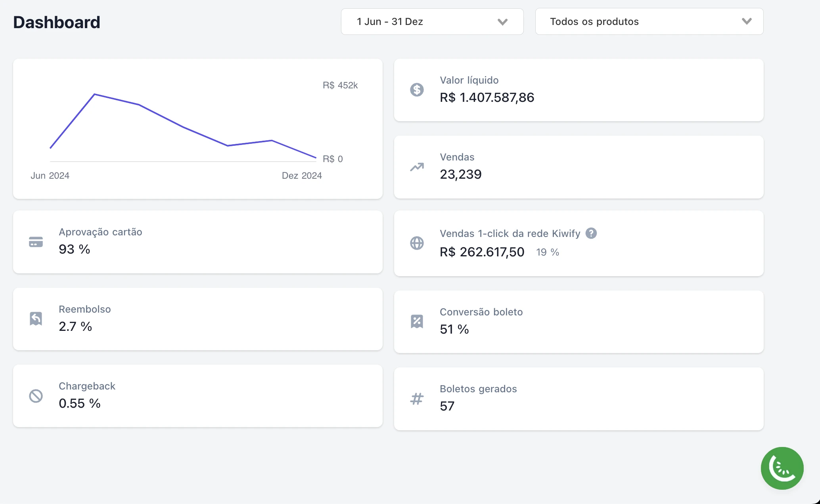Click the chevron arrow on the products selector
Screen dimensions: 820x504
click(746, 21)
